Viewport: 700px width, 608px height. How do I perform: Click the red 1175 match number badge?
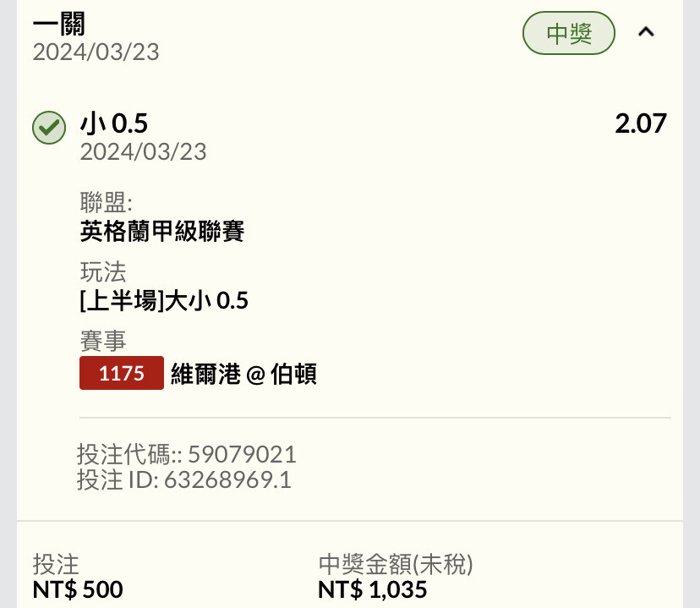pyautogui.click(x=122, y=373)
